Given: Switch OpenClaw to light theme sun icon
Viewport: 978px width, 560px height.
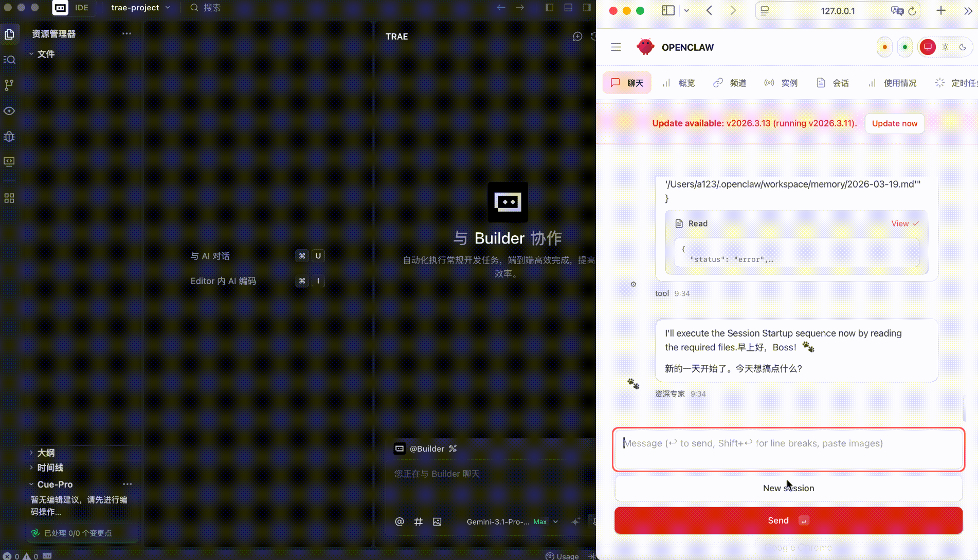Looking at the screenshot, I should tap(945, 47).
